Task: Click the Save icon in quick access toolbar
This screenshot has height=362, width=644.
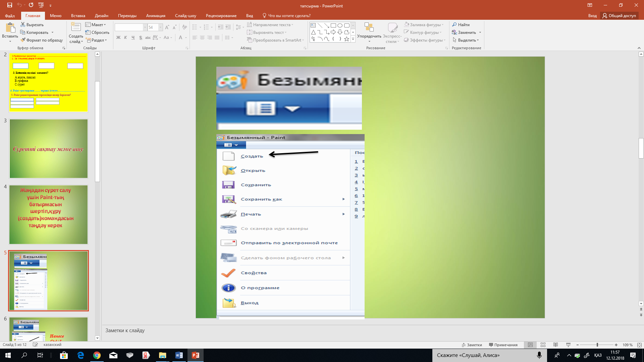Action: [9, 5]
